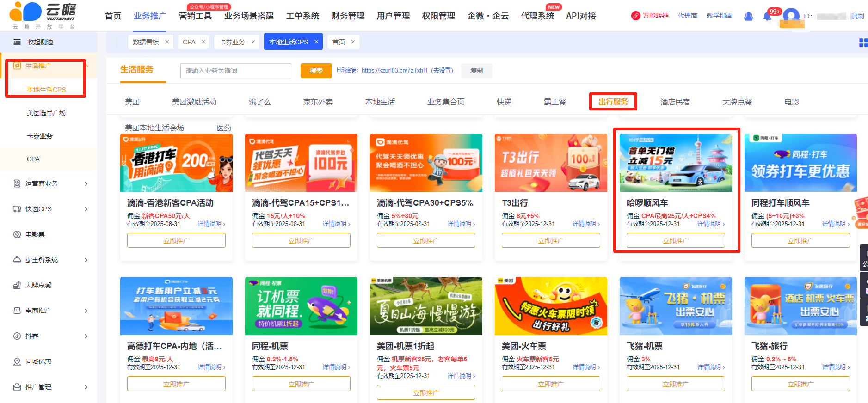Select 卡券业务 in sidebar
Screen dimensions: 868x403
(40, 136)
